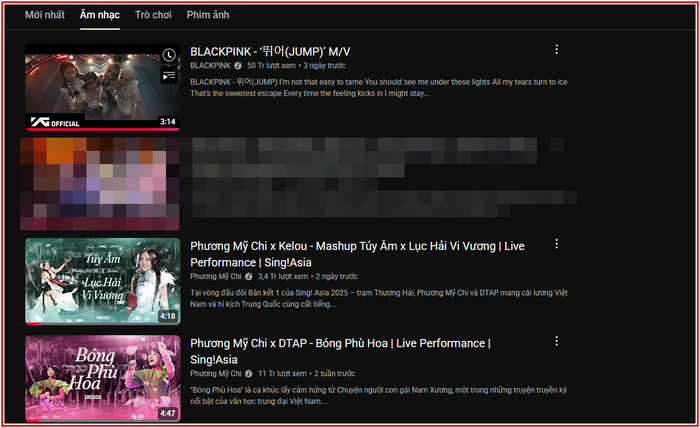This screenshot has width=700, height=428.
Task: Click description starting "Bóng Phù Hoa là ca khúc"
Action: click(x=379, y=395)
